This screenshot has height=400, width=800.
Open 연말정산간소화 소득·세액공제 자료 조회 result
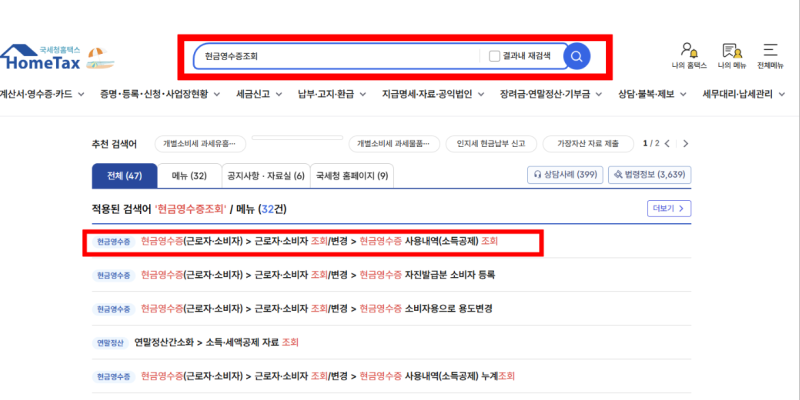(x=216, y=343)
